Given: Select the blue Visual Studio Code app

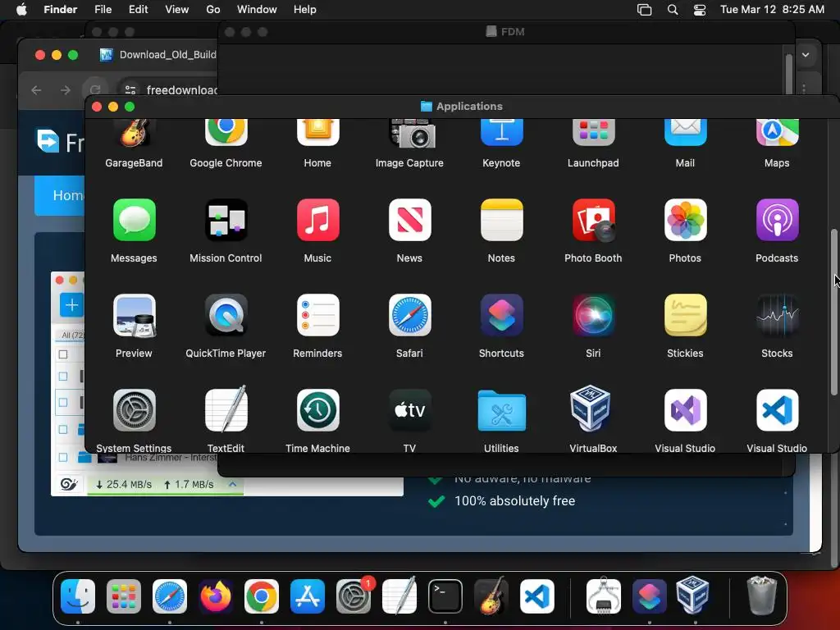Looking at the screenshot, I should [x=777, y=410].
